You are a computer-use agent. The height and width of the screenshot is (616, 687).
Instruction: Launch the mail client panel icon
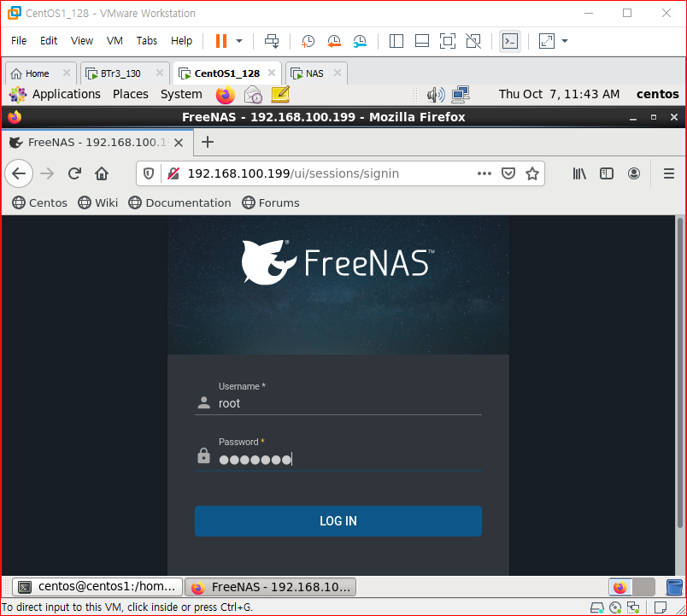253,95
